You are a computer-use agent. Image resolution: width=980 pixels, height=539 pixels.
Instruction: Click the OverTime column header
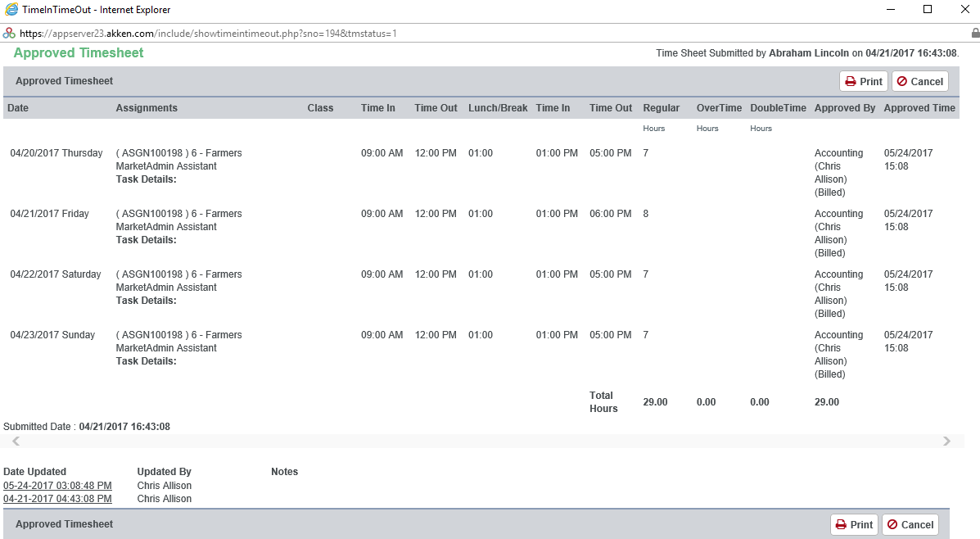(x=718, y=107)
